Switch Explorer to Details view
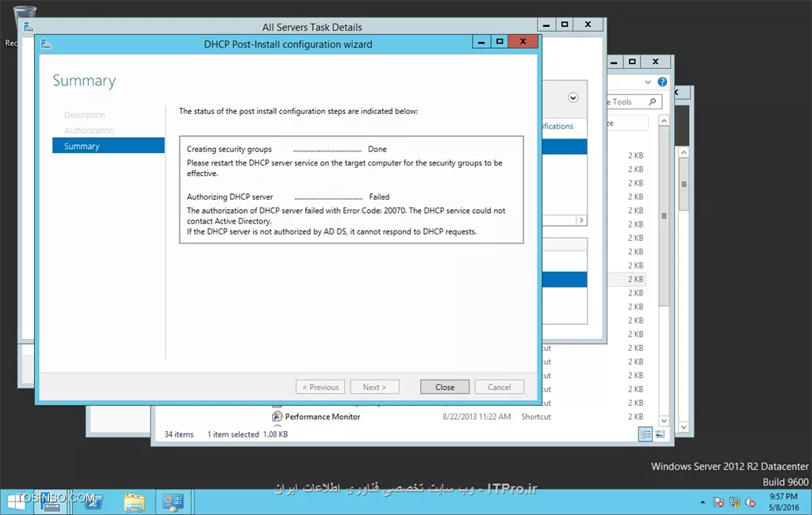The image size is (812, 515). coord(645,434)
